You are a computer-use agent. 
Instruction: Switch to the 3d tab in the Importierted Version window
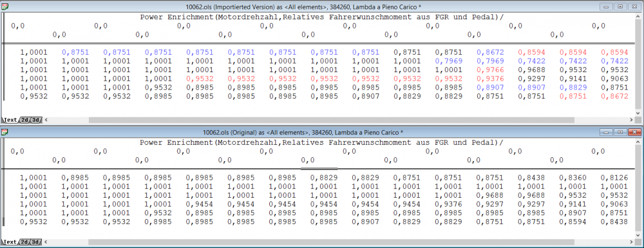[35, 120]
